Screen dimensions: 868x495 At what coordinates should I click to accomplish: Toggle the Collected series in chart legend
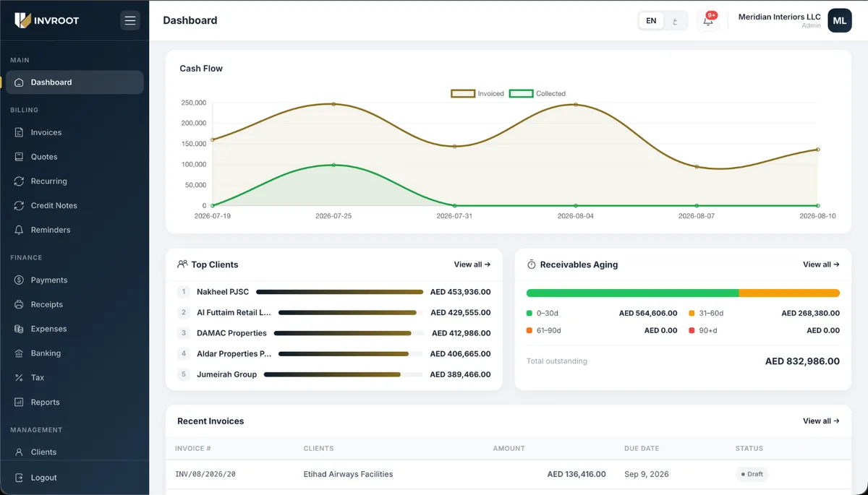coord(537,93)
